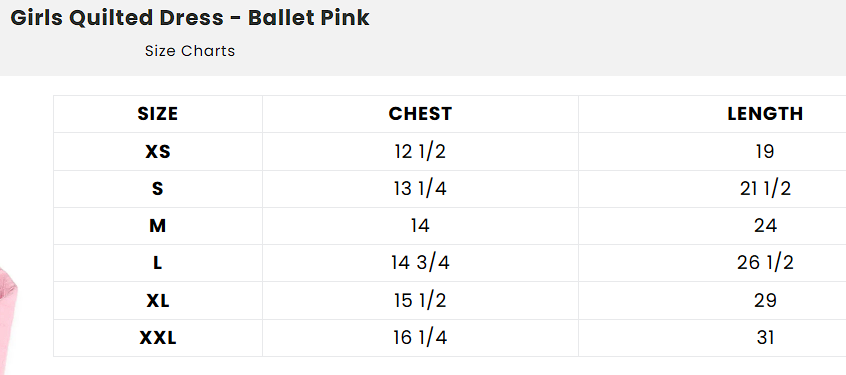Click the XXL size row label
This screenshot has height=375, width=846.
tap(158, 338)
